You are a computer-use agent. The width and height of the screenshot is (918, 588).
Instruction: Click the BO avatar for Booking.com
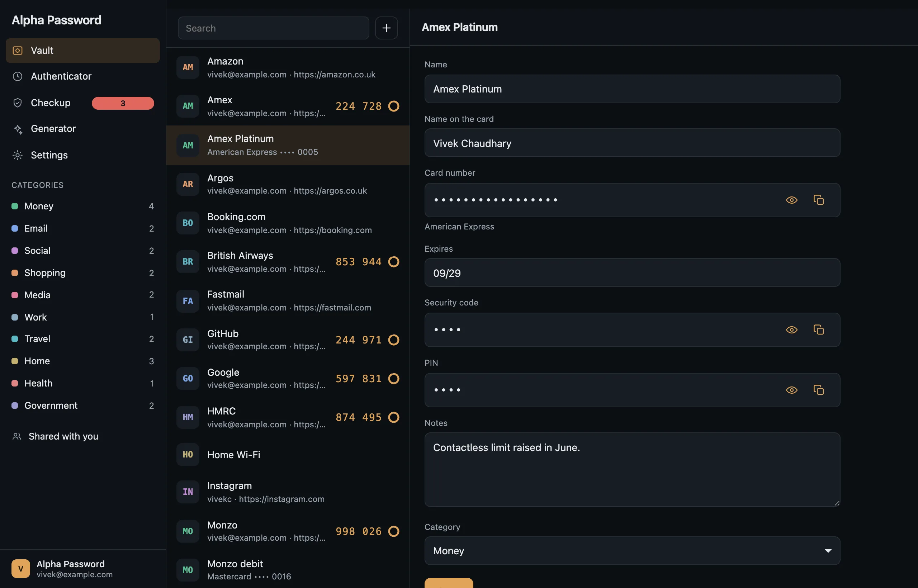[x=188, y=223]
